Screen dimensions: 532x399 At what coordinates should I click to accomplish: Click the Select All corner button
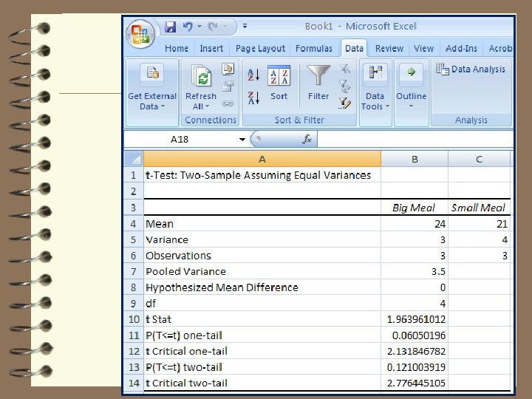pyautogui.click(x=134, y=159)
